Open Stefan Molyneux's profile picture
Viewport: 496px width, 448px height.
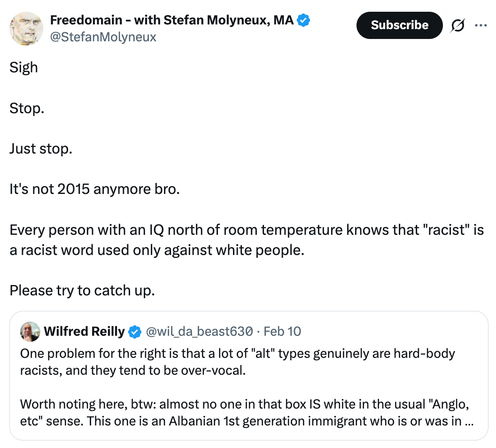pos(26,28)
